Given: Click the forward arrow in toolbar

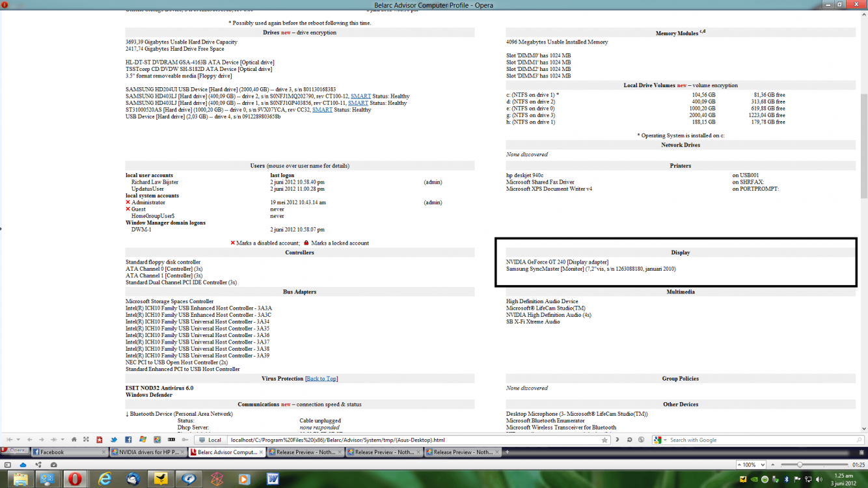Looking at the screenshot, I should tap(41, 440).
